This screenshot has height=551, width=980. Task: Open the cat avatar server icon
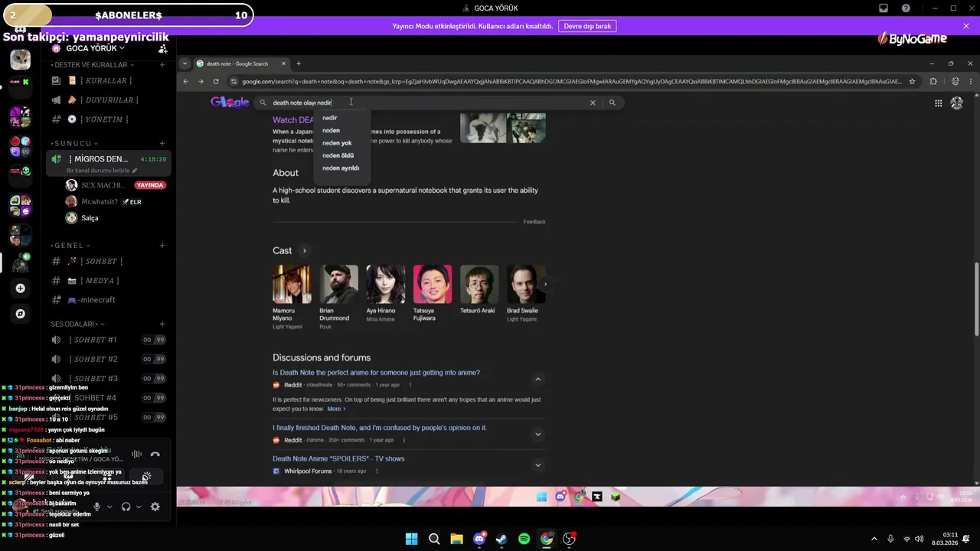click(x=20, y=59)
